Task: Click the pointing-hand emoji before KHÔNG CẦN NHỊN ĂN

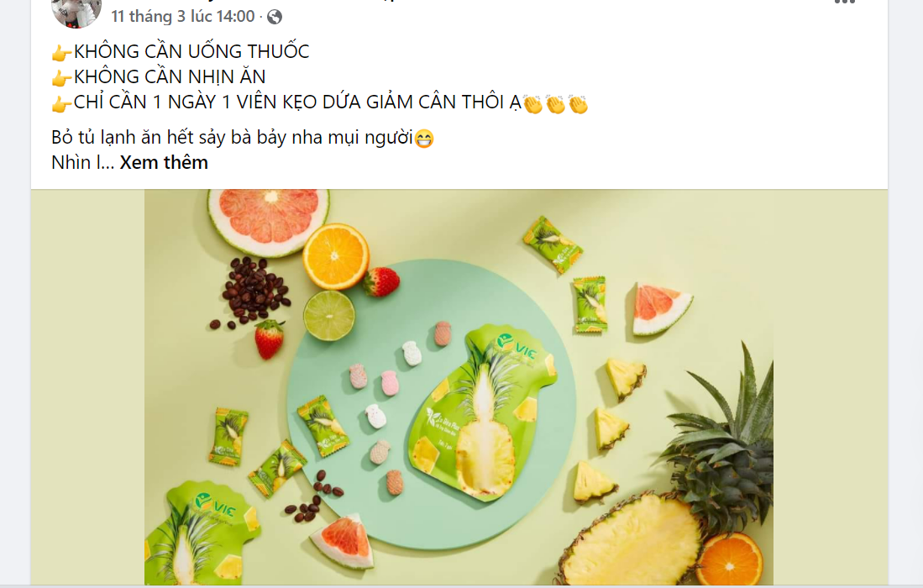Action: click(61, 78)
